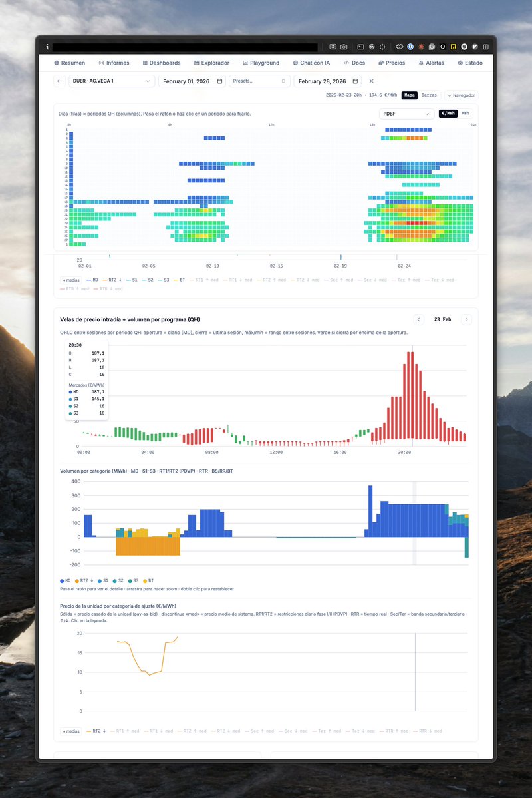Click the '20:30' tooltip header
The image size is (532, 798).
coord(75,345)
